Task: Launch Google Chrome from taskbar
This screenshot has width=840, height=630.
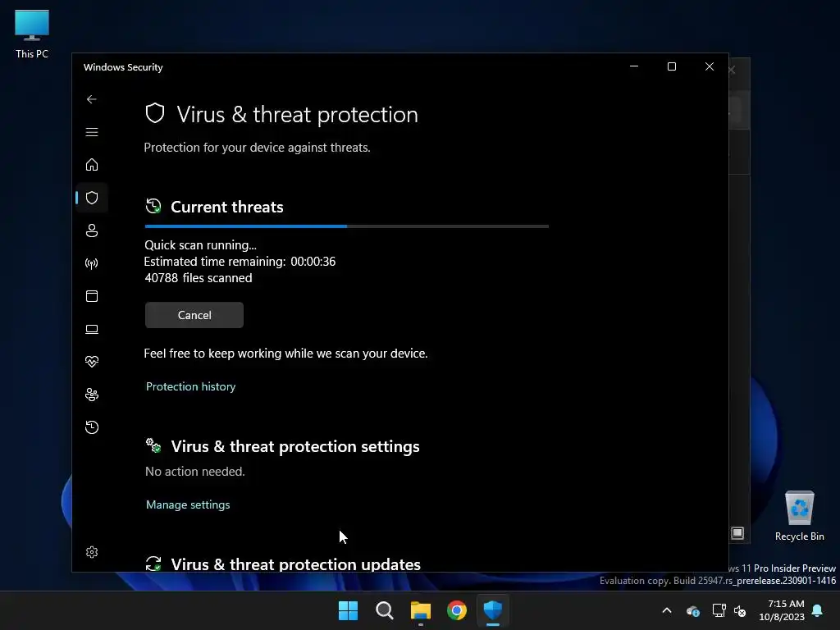Action: pos(456,610)
